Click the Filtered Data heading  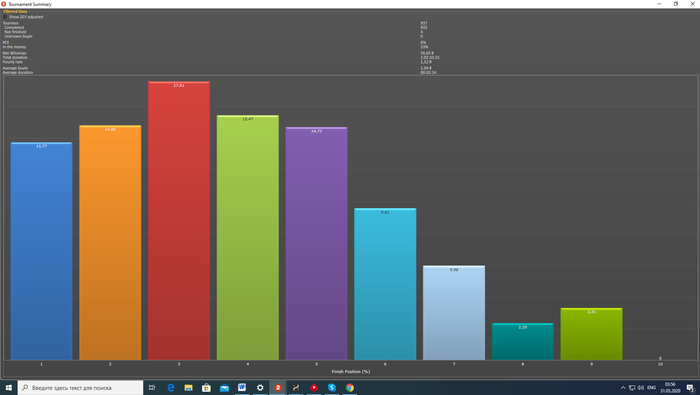pos(15,12)
